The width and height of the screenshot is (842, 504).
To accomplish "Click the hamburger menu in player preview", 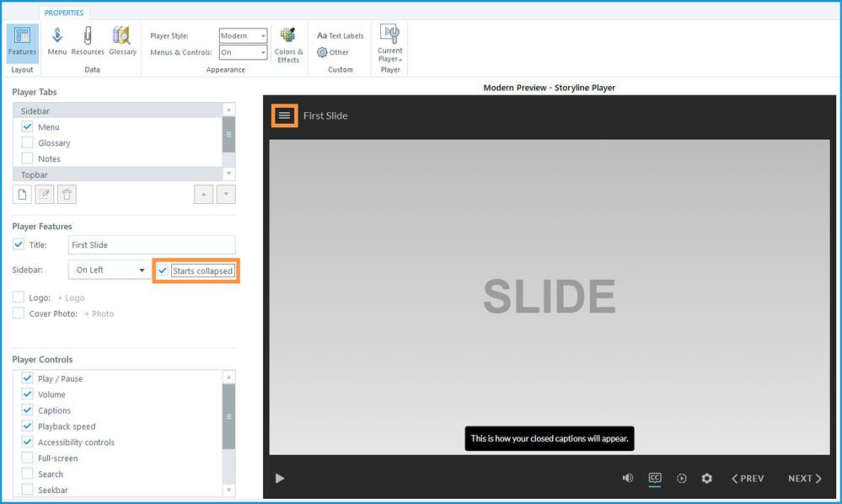I will (284, 115).
